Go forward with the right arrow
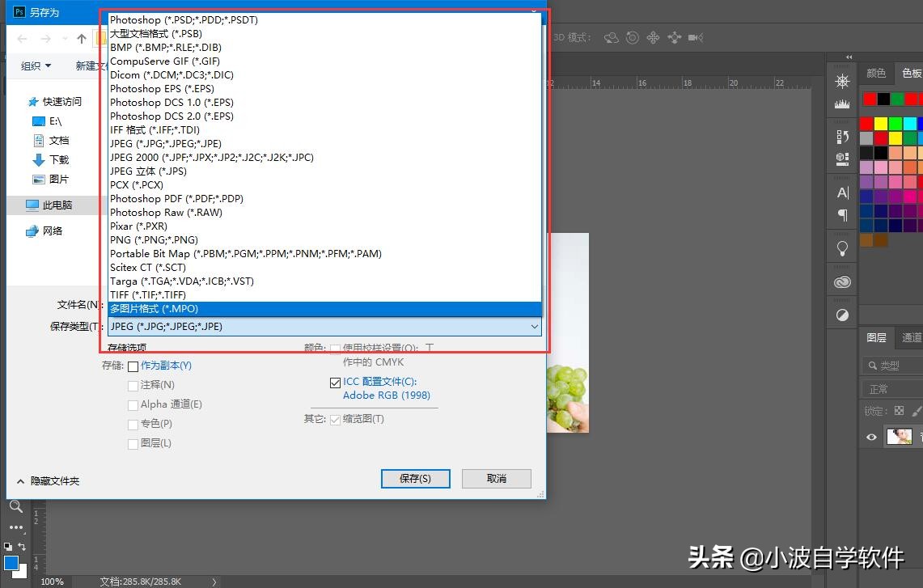923x588 pixels. [45, 39]
